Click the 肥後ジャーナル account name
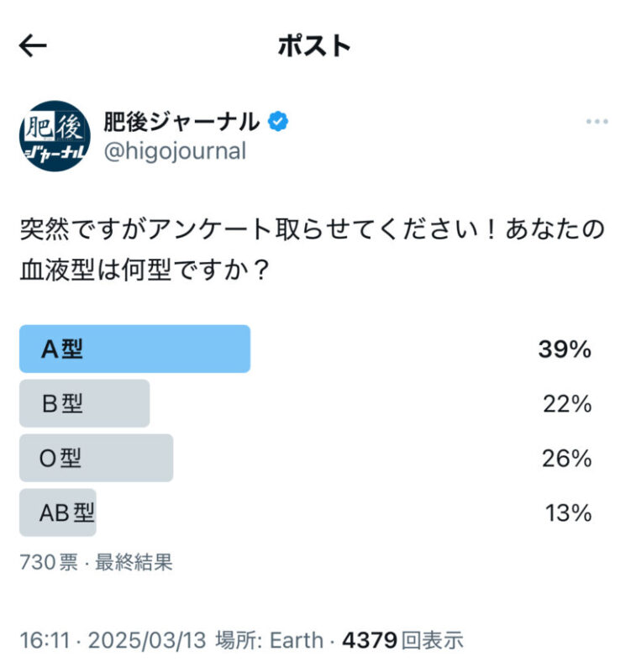631x672 pixels. (x=181, y=122)
